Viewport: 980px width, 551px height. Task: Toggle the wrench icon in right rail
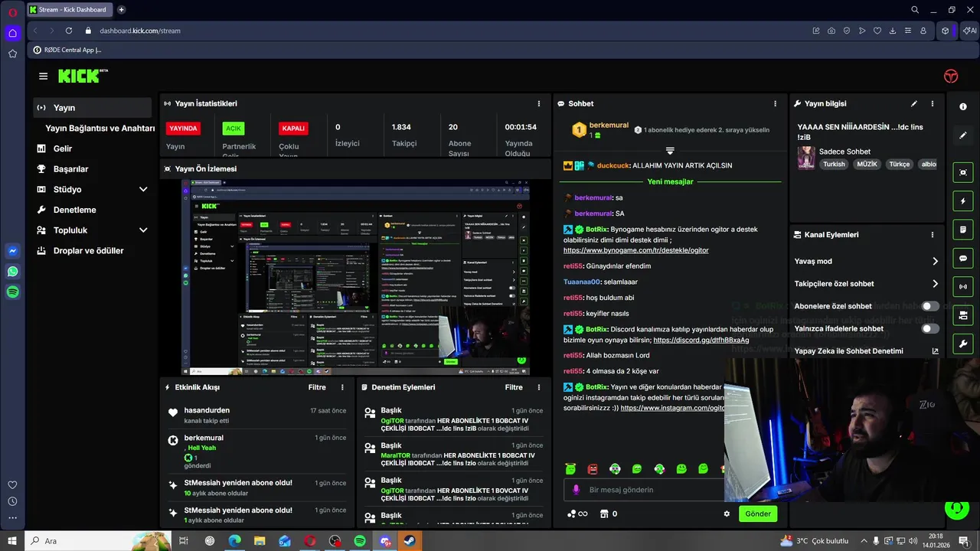point(963,344)
